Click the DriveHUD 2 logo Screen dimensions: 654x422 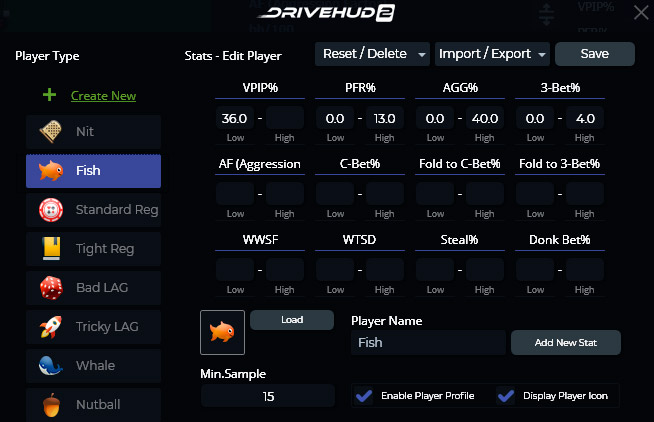(x=326, y=13)
